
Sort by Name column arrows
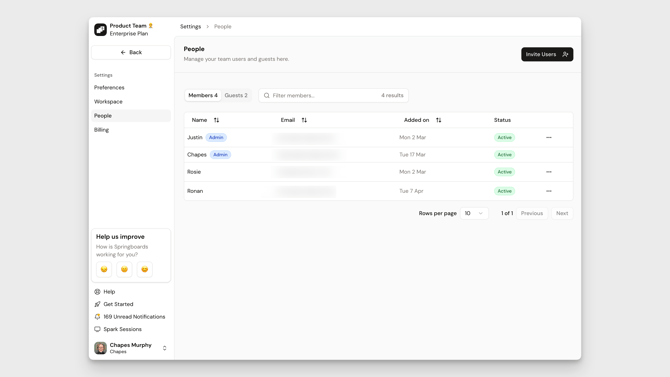216,120
